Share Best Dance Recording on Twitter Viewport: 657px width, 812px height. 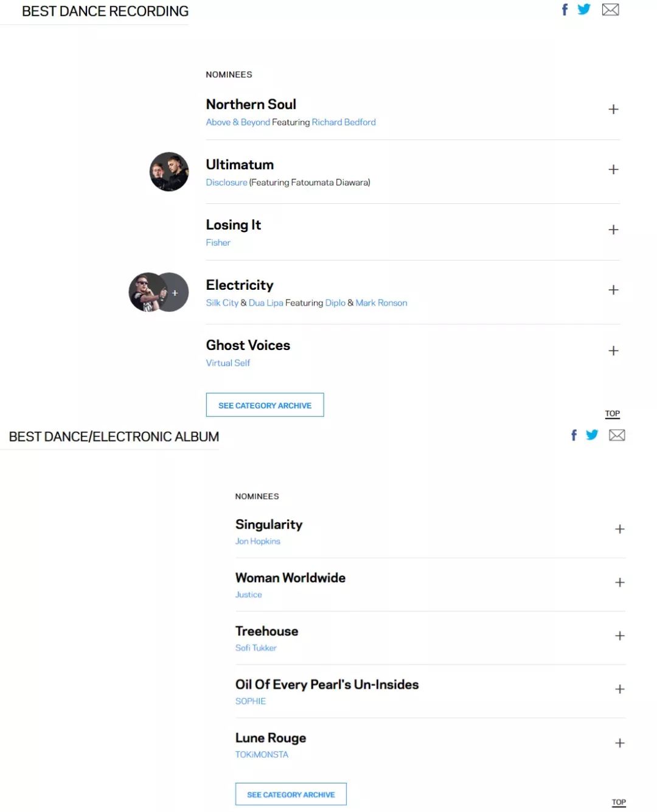point(584,9)
